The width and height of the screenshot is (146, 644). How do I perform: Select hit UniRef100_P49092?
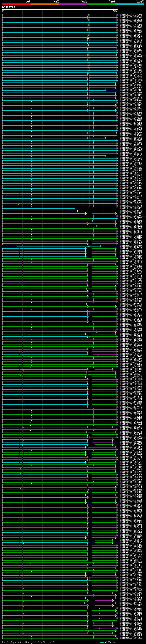[131, 25]
